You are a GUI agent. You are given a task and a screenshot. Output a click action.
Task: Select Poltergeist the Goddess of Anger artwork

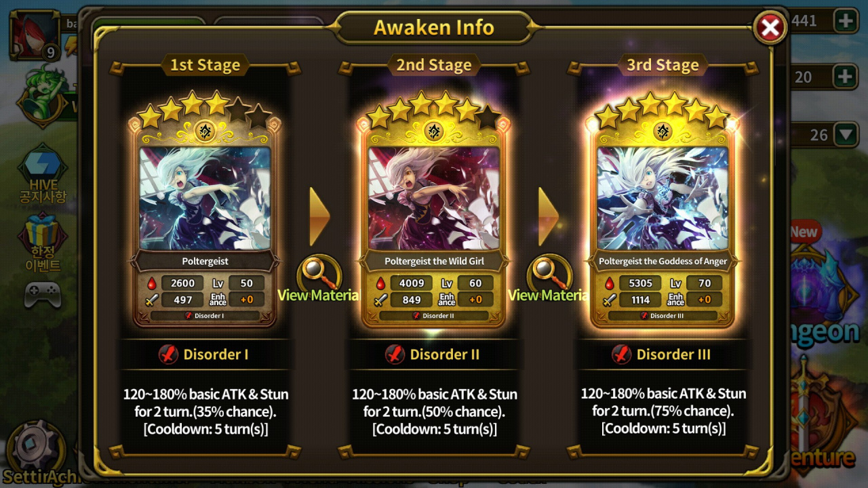coord(663,199)
